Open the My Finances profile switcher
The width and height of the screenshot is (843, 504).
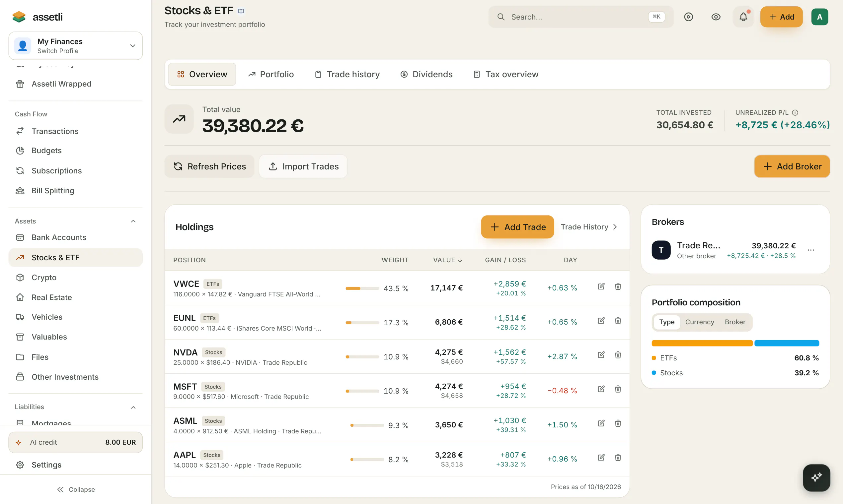pos(75,46)
